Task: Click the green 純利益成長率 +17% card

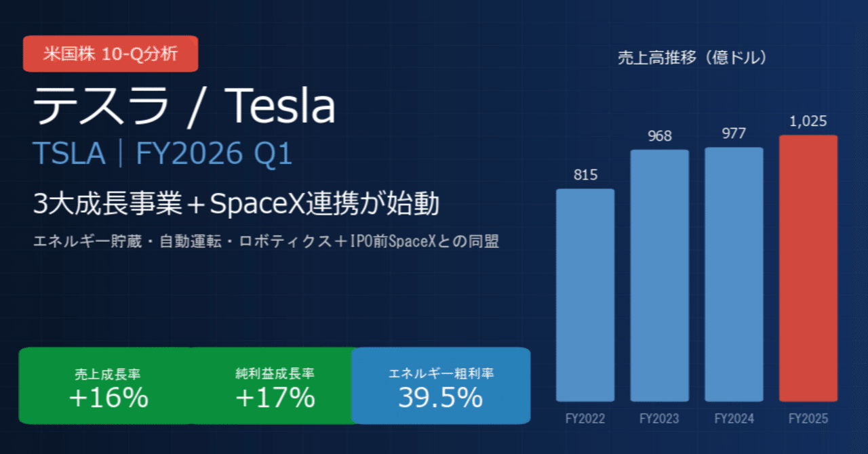Action: [x=275, y=386]
